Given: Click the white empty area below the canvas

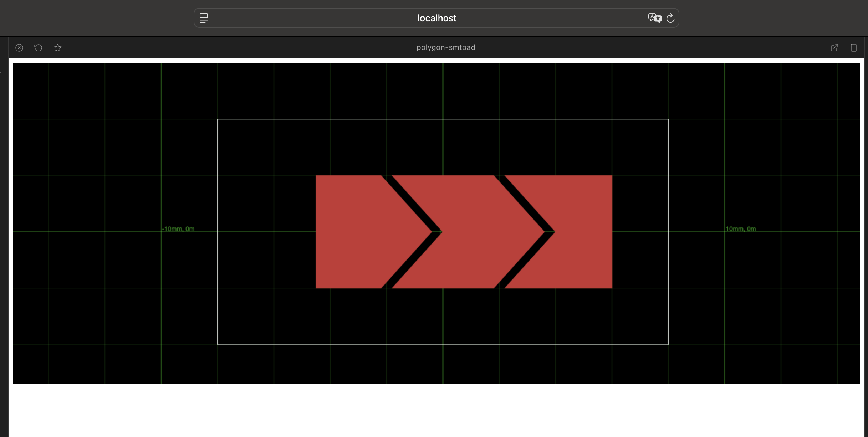Looking at the screenshot, I should click(428, 410).
